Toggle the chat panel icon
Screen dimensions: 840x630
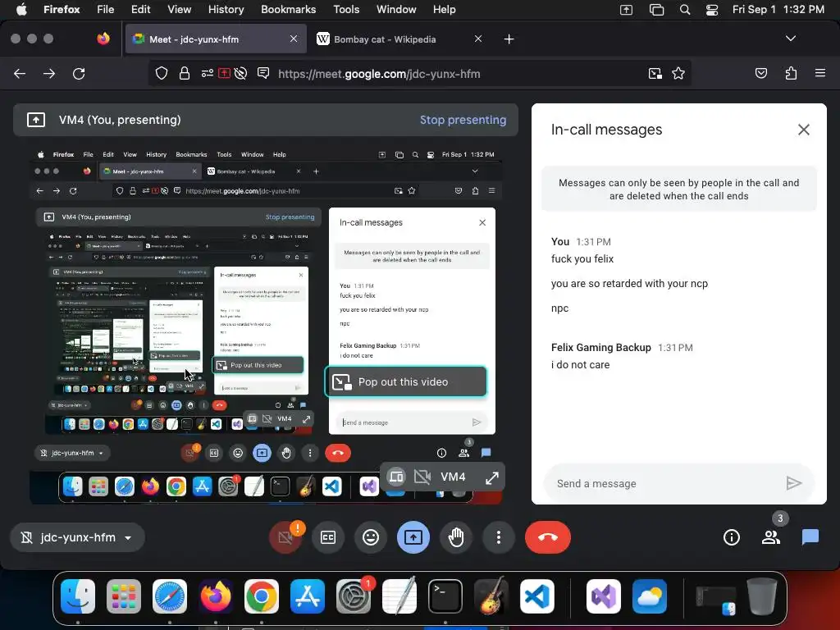click(x=810, y=536)
